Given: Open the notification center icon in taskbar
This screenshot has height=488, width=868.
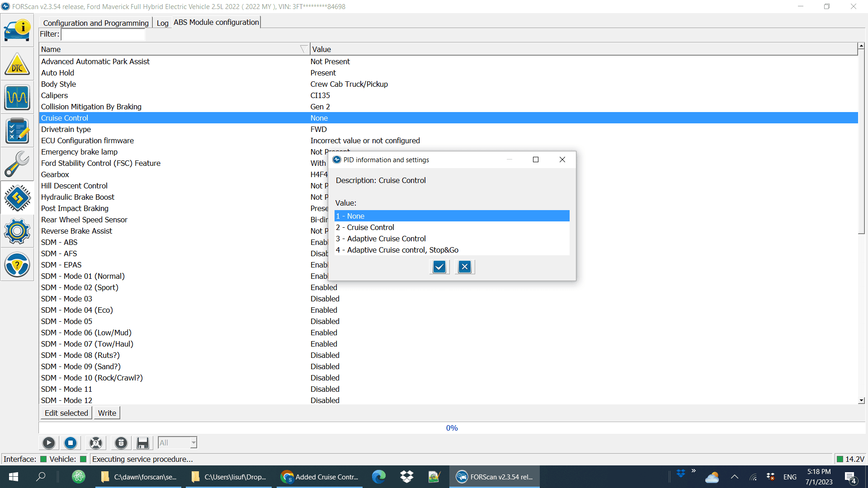Looking at the screenshot, I should click(850, 477).
